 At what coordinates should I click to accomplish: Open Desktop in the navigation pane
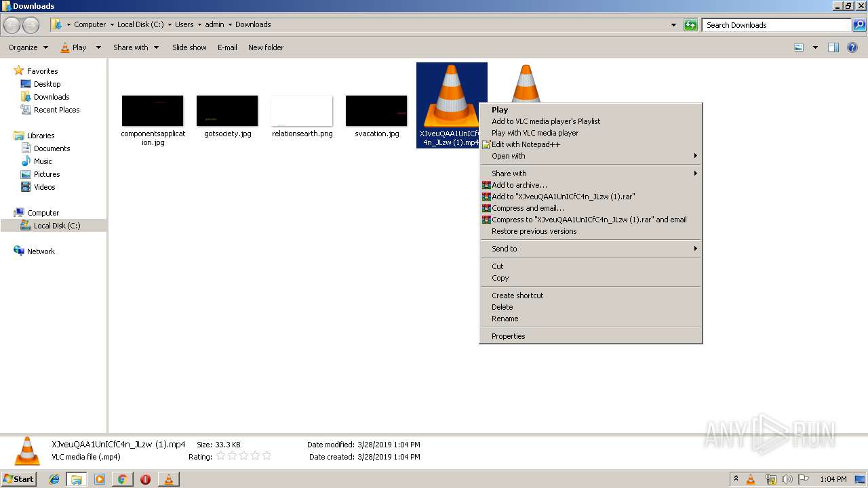point(47,84)
